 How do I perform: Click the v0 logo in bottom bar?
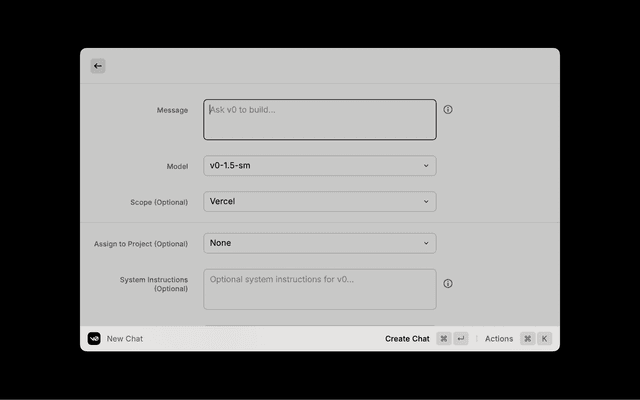tap(94, 339)
